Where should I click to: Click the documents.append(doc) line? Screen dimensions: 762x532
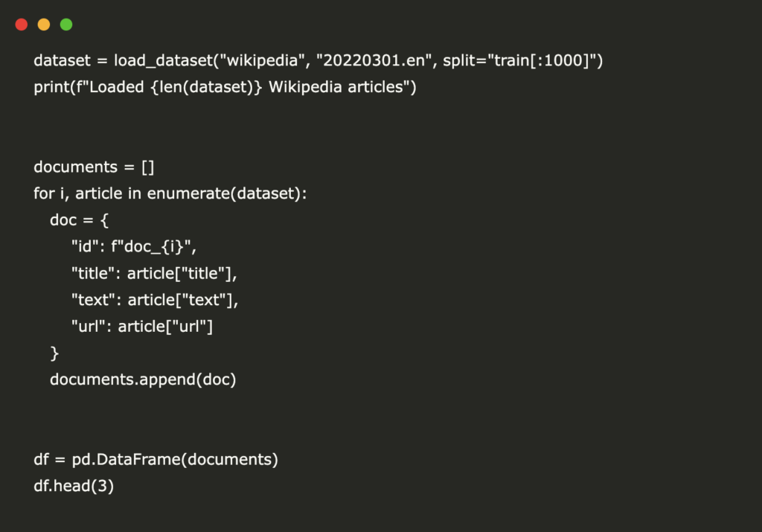click(142, 379)
